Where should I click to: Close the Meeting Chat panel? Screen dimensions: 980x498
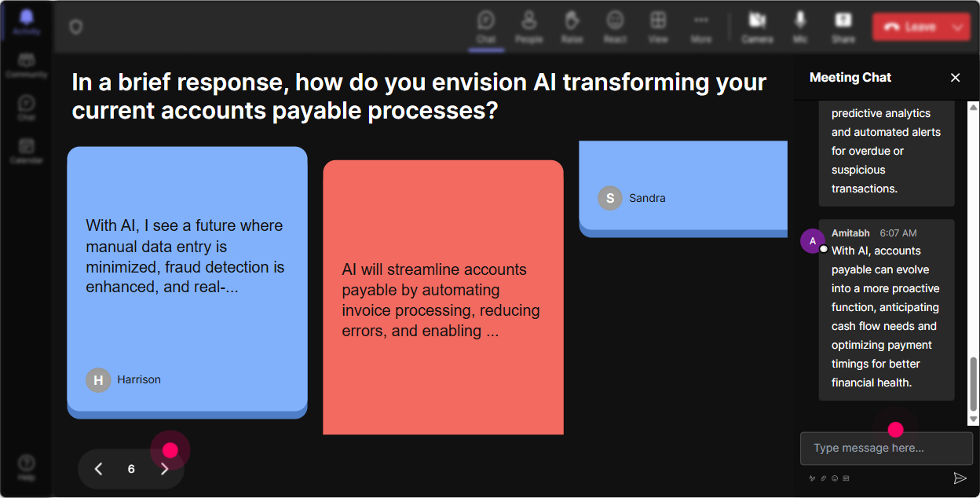click(956, 77)
